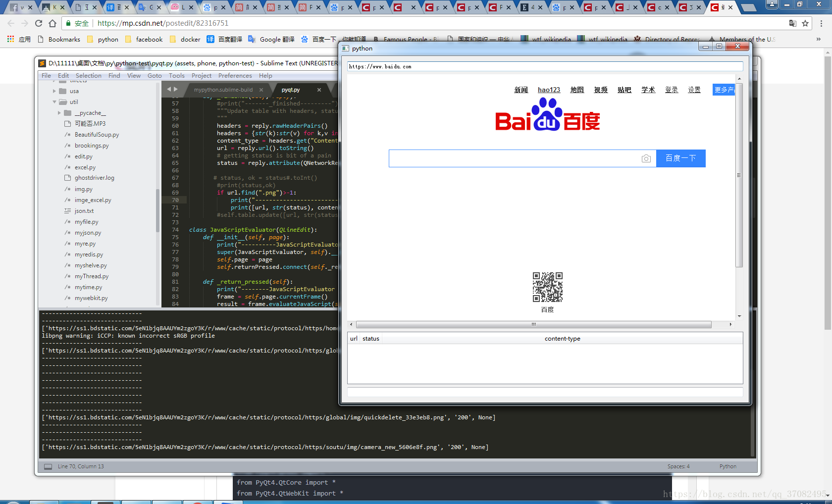
Task: Click the content-type column header
Action: pyautogui.click(x=562, y=339)
